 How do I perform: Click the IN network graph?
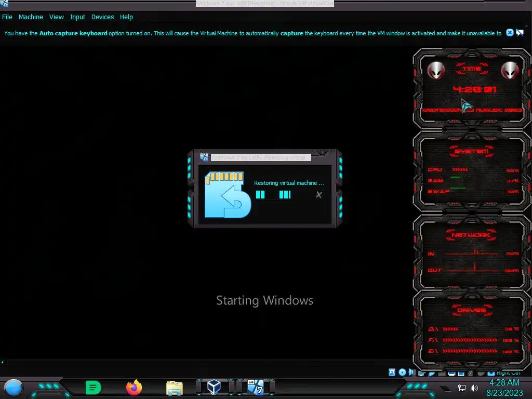coord(472,252)
